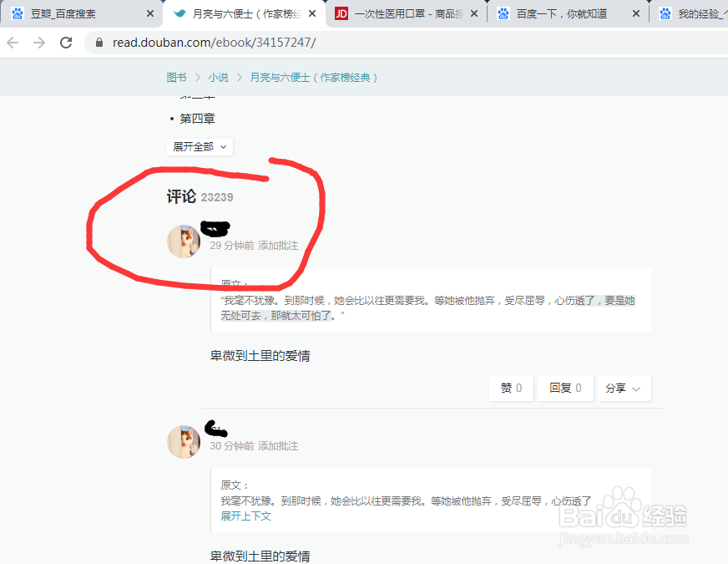Select 第四章 in the chapter list
Image resolution: width=728 pixels, height=564 pixels.
[x=197, y=119]
